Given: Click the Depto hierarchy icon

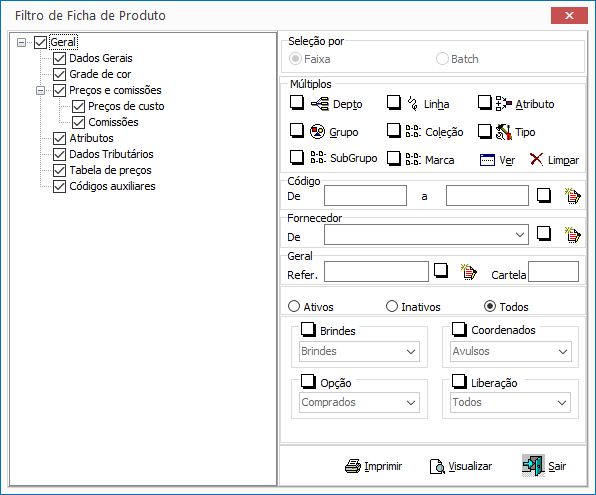Looking at the screenshot, I should [x=320, y=104].
